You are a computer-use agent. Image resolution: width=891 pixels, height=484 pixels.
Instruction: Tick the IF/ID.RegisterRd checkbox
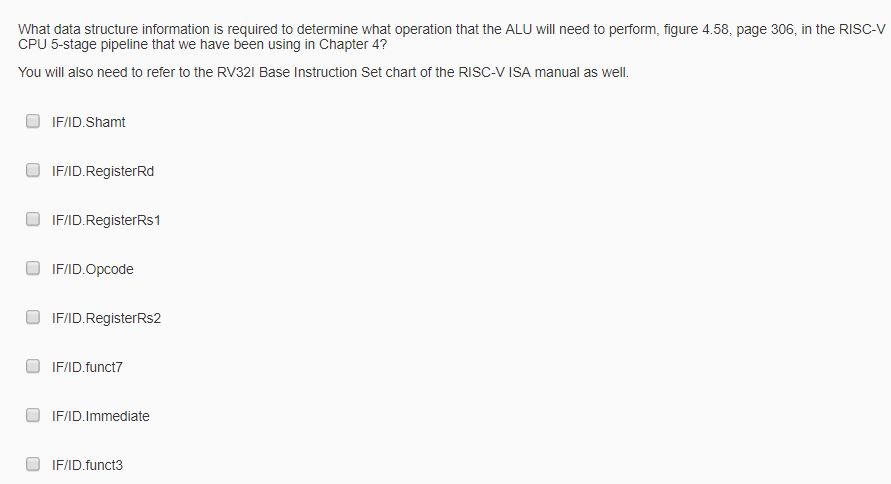click(x=32, y=171)
